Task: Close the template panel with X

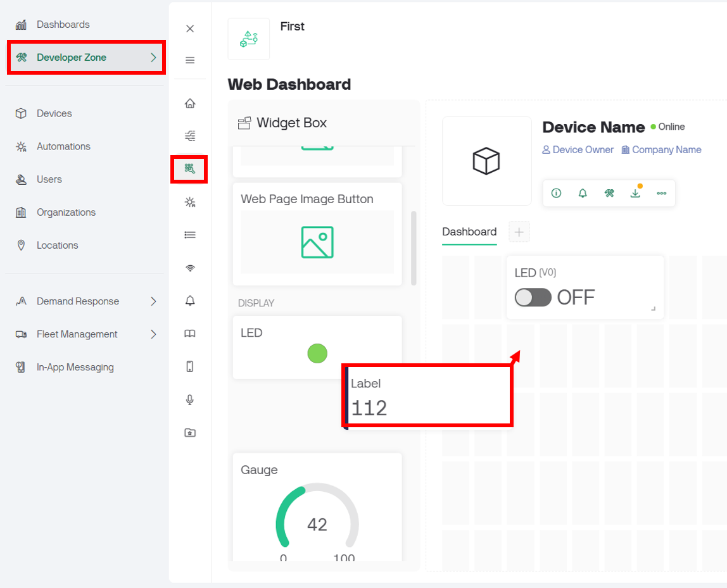Action: 189,28
